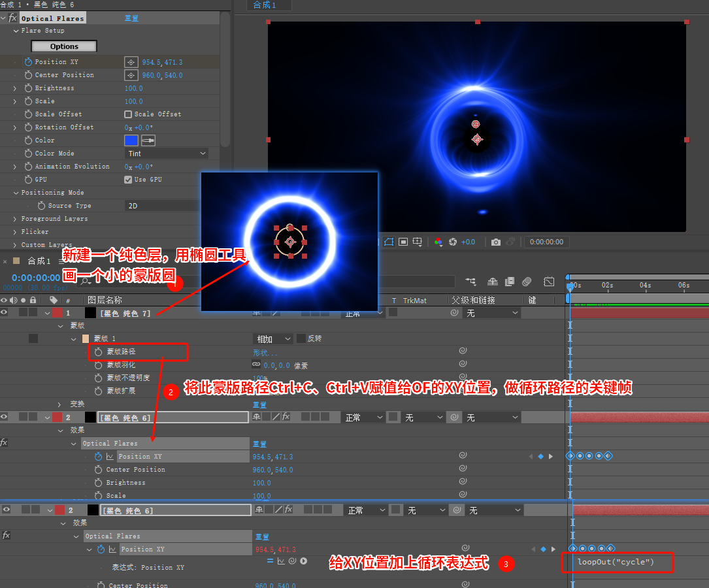This screenshot has width=709, height=588.
Task: Expand the Foreground Layers group
Action: point(16,219)
